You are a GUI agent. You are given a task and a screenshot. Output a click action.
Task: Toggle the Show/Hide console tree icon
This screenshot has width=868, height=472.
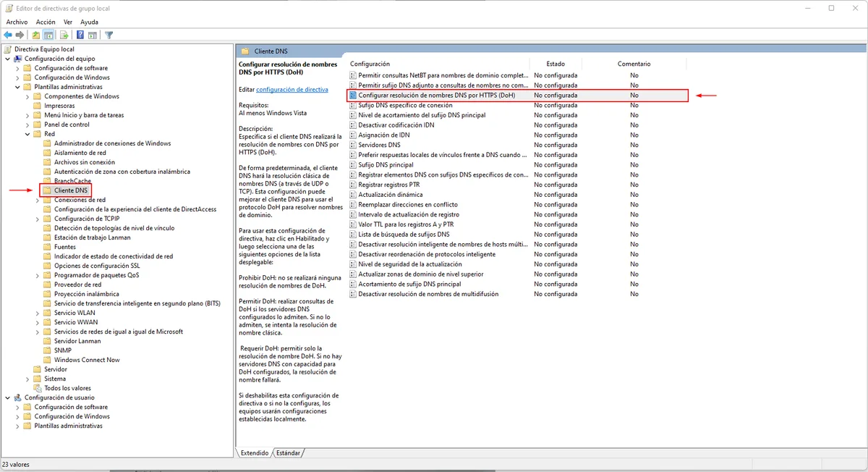pyautogui.click(x=49, y=35)
